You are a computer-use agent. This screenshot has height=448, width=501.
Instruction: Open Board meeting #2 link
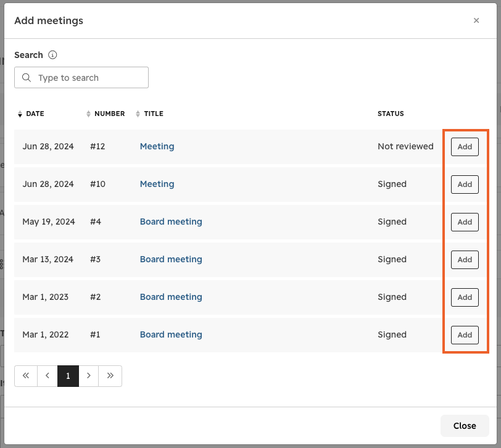click(x=171, y=297)
